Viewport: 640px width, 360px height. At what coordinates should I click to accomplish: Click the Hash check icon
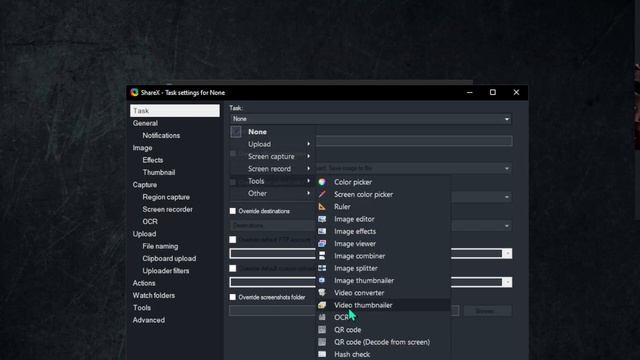322,354
